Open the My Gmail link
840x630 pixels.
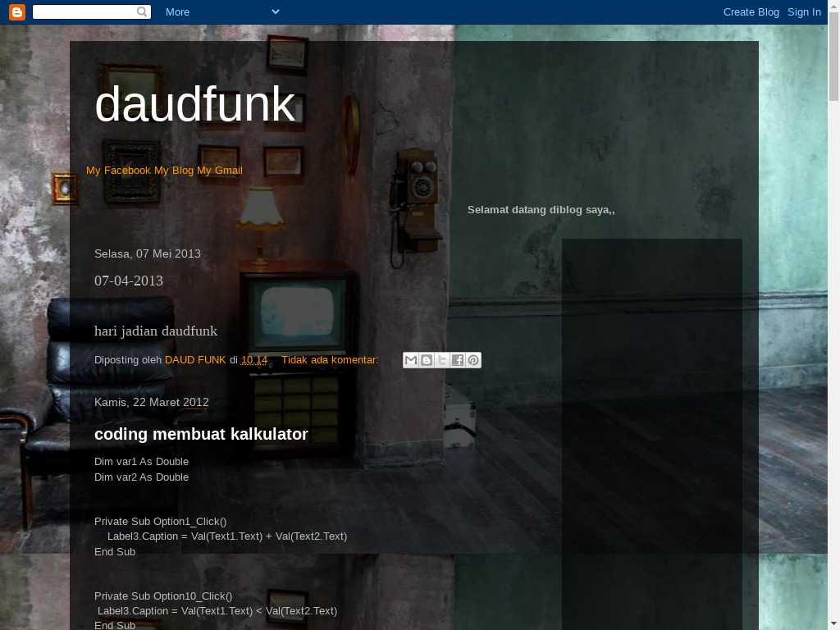point(220,171)
